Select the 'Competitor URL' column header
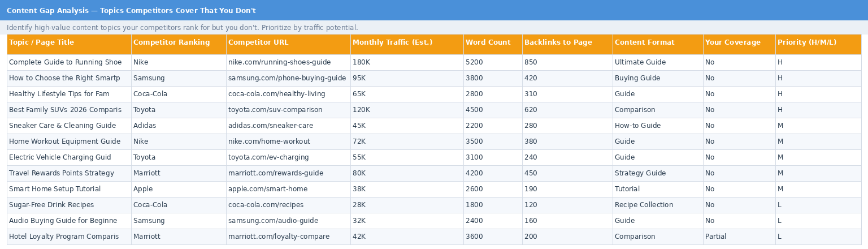This screenshot has width=868, height=249. pyautogui.click(x=288, y=44)
